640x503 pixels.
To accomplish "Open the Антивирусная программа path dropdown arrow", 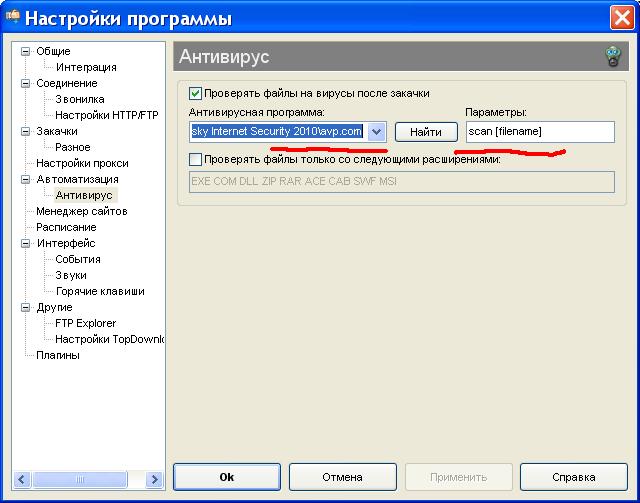I will pos(376,132).
